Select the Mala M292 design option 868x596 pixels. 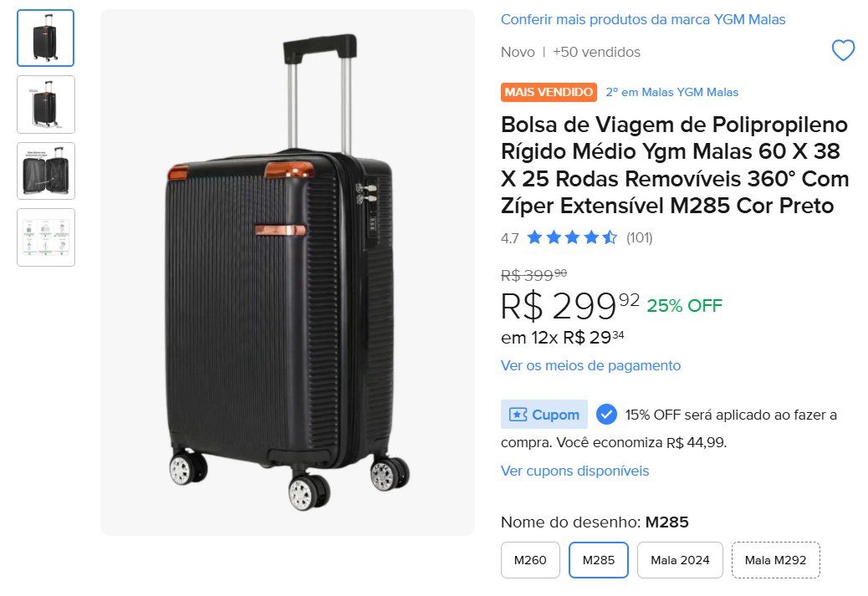coord(775,560)
